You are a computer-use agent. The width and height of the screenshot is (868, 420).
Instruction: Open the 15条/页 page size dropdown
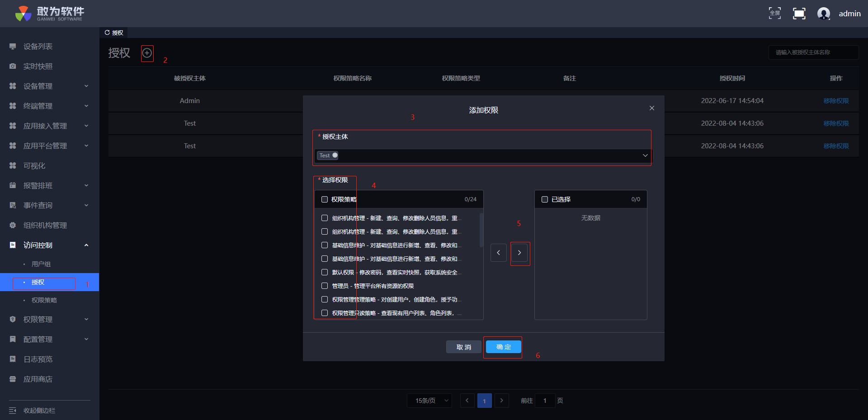pos(429,401)
